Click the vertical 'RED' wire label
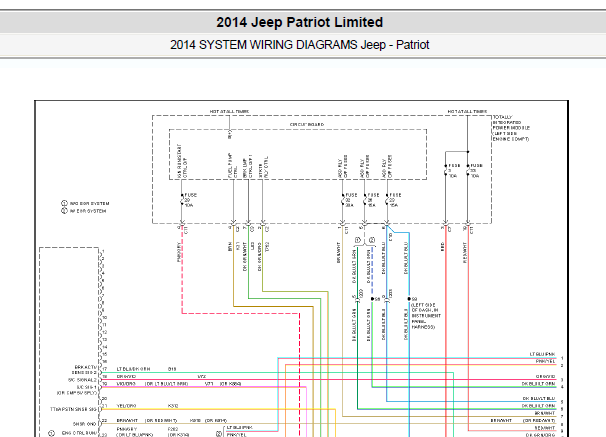Screen dimensions: 606x437 pos(443,247)
